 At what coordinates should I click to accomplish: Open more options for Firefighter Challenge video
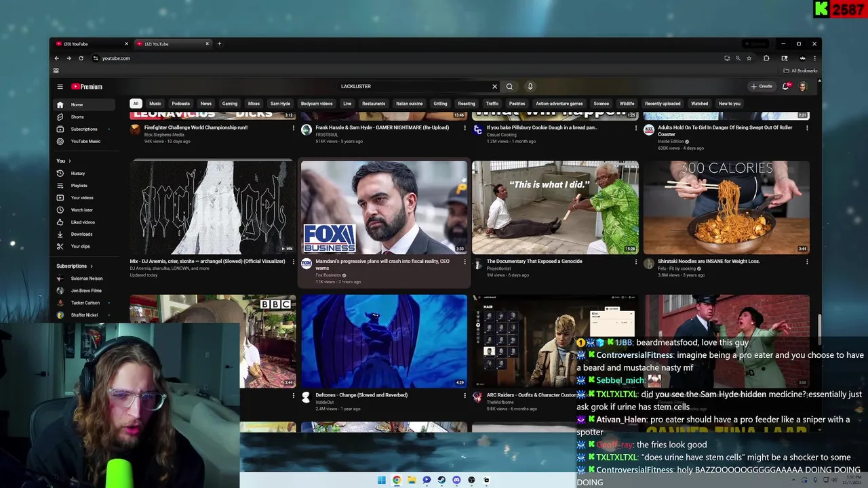click(x=294, y=128)
